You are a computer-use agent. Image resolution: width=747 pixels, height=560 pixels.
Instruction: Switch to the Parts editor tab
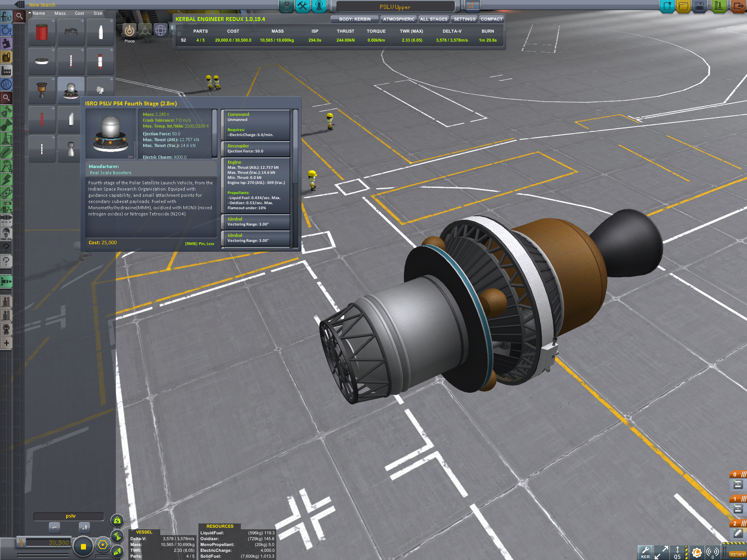(287, 6)
